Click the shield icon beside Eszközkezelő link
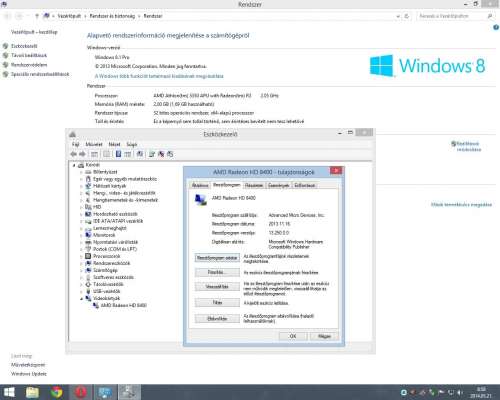The width and height of the screenshot is (500, 400). [5, 46]
